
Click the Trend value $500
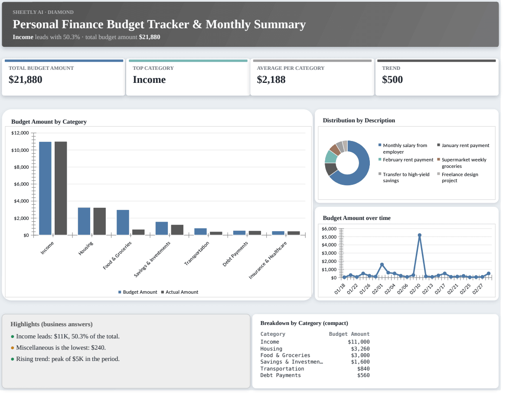click(392, 79)
